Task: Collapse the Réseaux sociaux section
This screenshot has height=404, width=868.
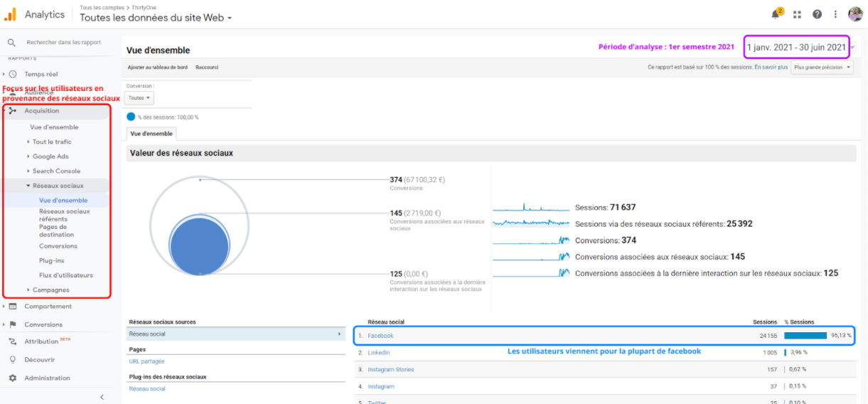Action: [x=55, y=186]
